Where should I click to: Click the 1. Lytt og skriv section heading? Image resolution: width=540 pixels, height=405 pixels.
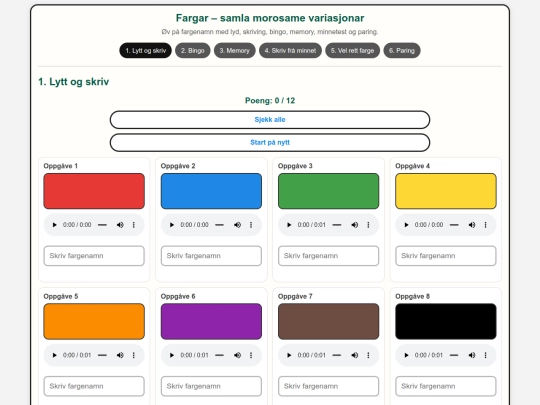pos(74,82)
